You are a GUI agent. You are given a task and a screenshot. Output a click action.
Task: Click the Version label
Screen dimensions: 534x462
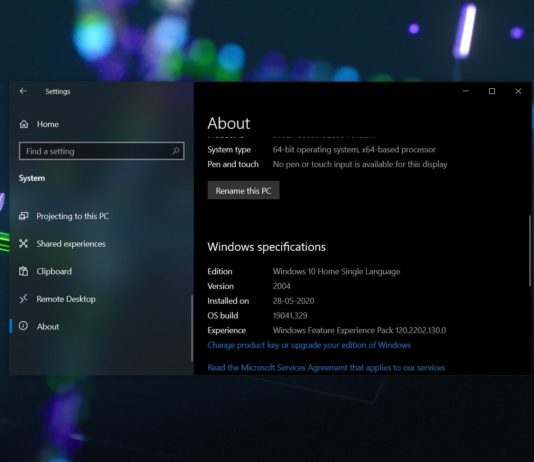pos(220,286)
